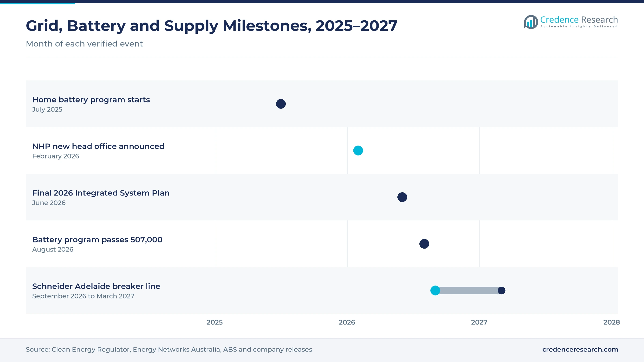
Task: Click the subtitle 'Month of each verified event'
Action: coord(84,44)
